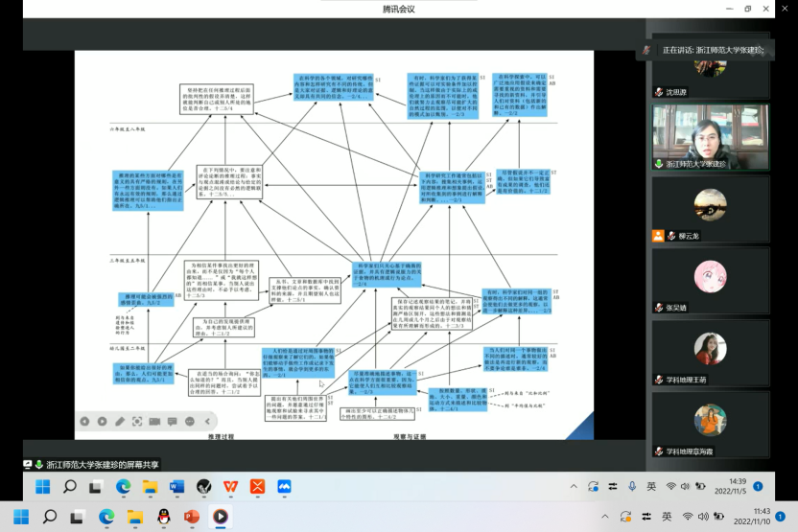
Task: Click the muted mic icon beside 柳云龙
Action: coord(671,236)
